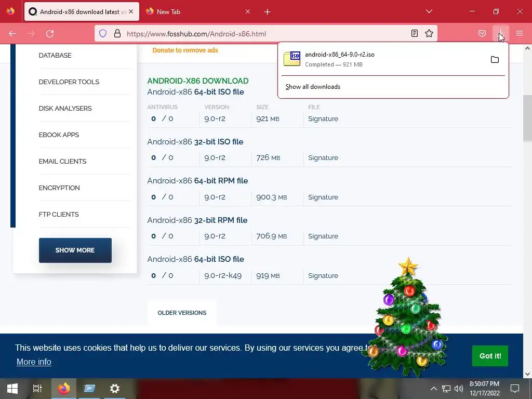This screenshot has height=399, width=532.
Task: Open OLDER VERSIONS tab
Action: 182,313
